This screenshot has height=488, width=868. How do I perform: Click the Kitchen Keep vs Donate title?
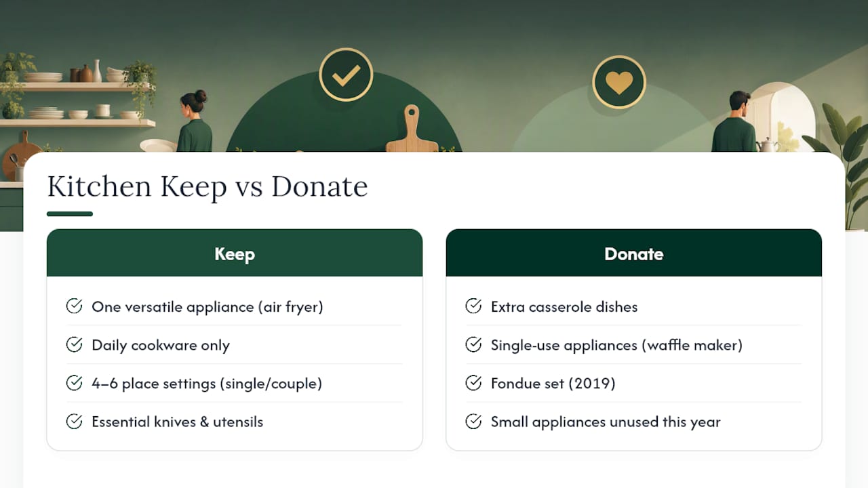point(208,186)
